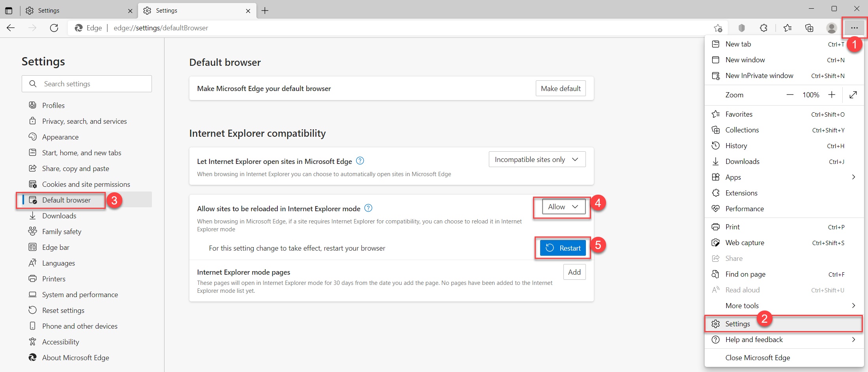Open Appearance settings
Screen dimensions: 868x372
click(87, 137)
